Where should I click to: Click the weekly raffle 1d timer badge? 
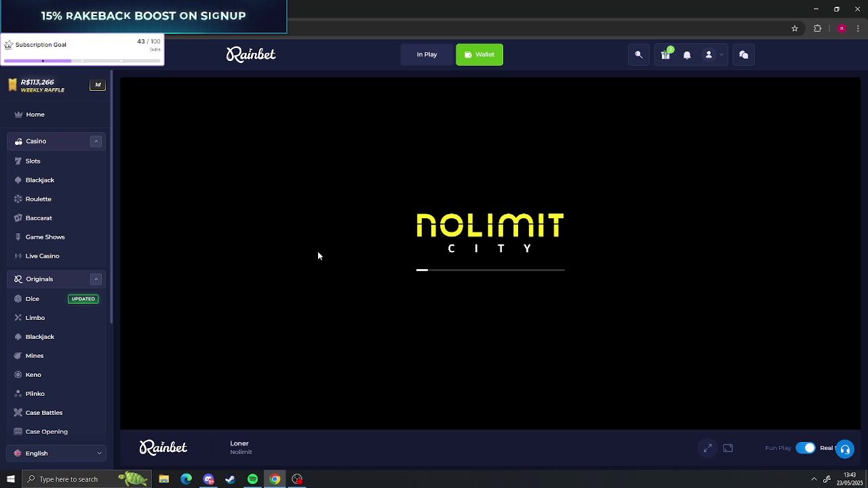[x=98, y=85]
